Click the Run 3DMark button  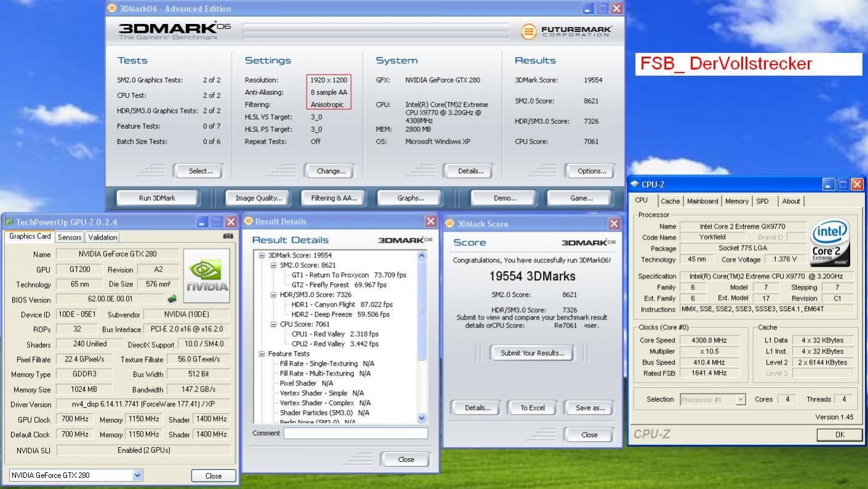[x=157, y=198]
